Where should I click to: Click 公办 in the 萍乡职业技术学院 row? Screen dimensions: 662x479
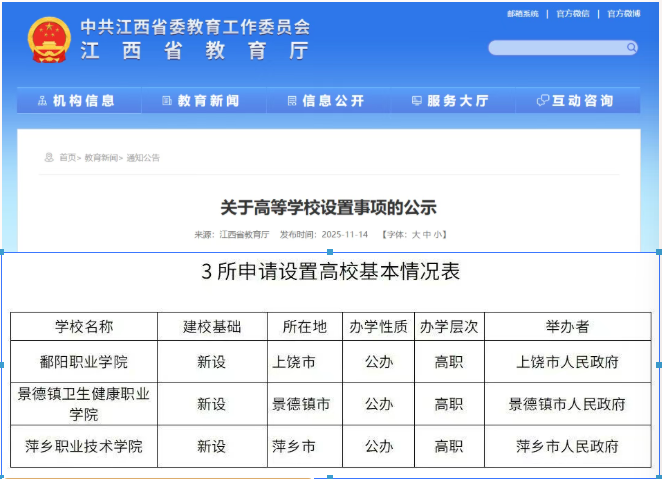[x=379, y=447]
